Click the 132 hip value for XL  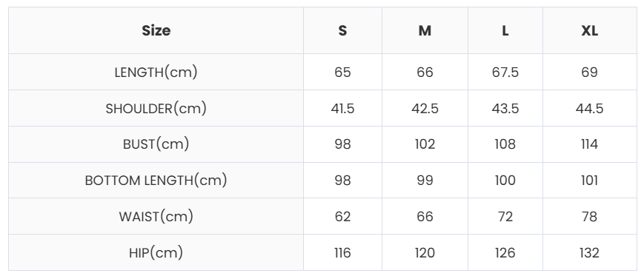(589, 252)
